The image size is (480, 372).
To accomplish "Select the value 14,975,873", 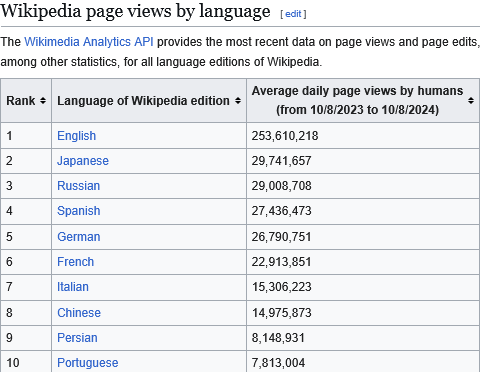I will click(281, 313).
